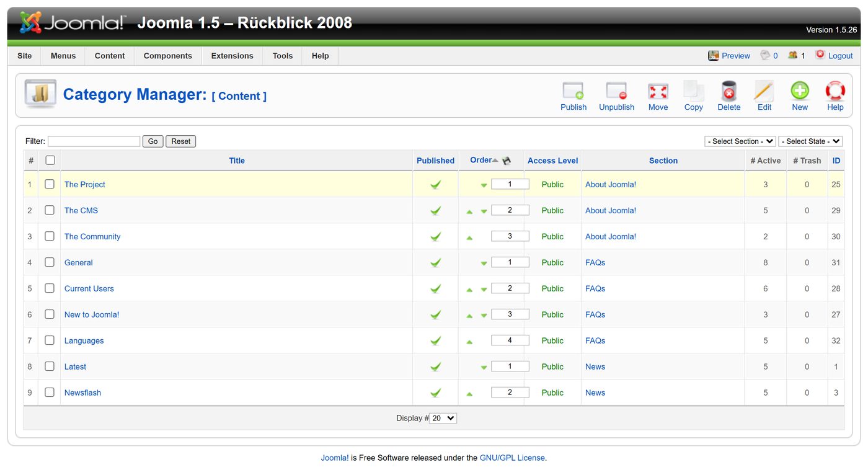Open the GNU/GPL License link
This screenshot has height=475, width=868.
(512, 458)
